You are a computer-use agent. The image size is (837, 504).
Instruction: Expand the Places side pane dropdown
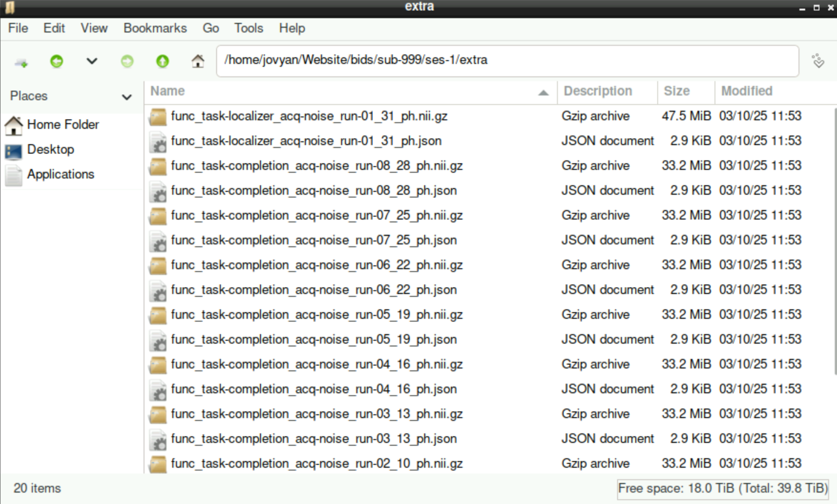[127, 97]
